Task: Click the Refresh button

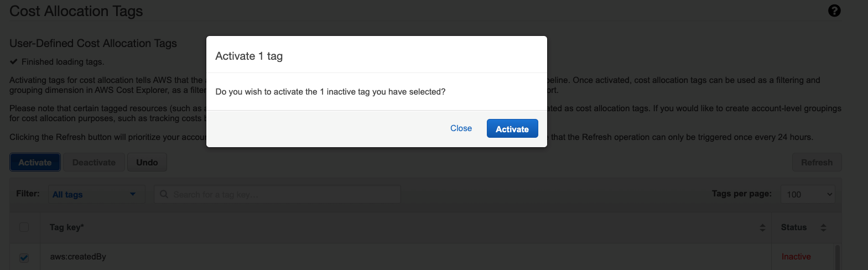Action: click(x=817, y=163)
